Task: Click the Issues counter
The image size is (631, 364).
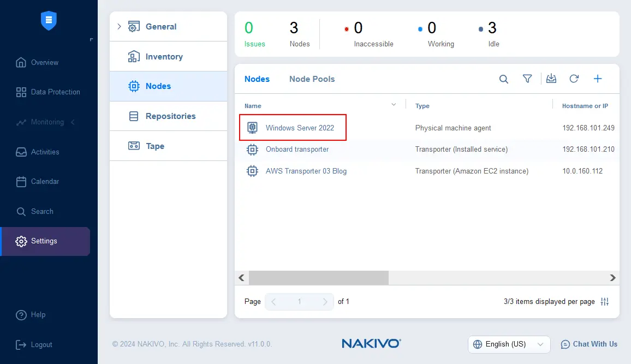Action: pos(255,34)
